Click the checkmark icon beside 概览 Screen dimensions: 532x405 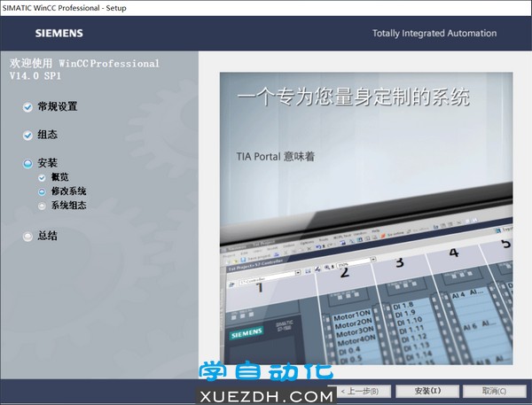42,178
